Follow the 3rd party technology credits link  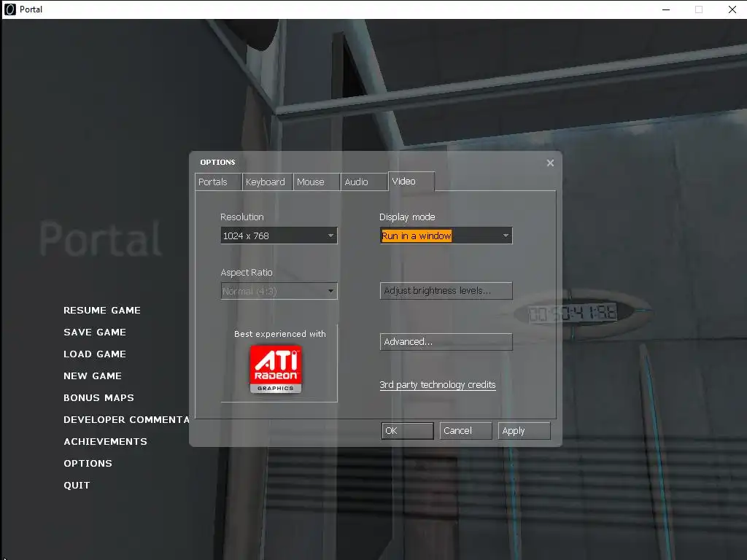(438, 385)
